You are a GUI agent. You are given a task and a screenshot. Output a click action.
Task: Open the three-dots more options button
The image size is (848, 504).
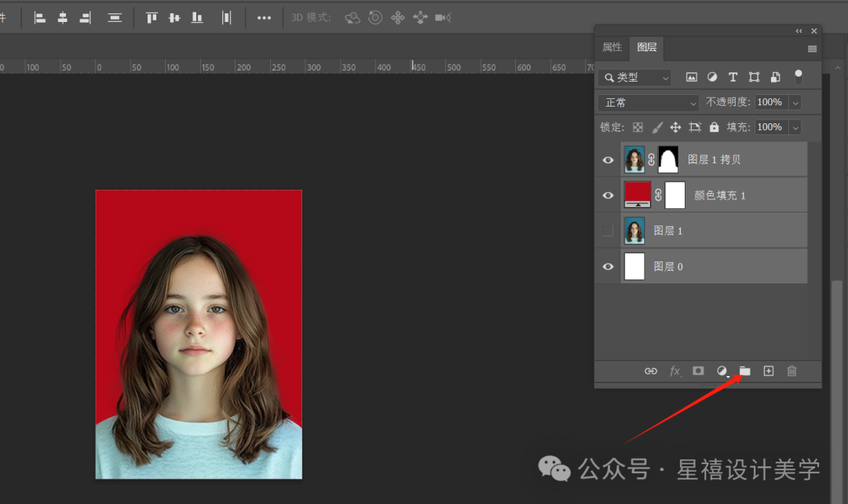point(264,18)
